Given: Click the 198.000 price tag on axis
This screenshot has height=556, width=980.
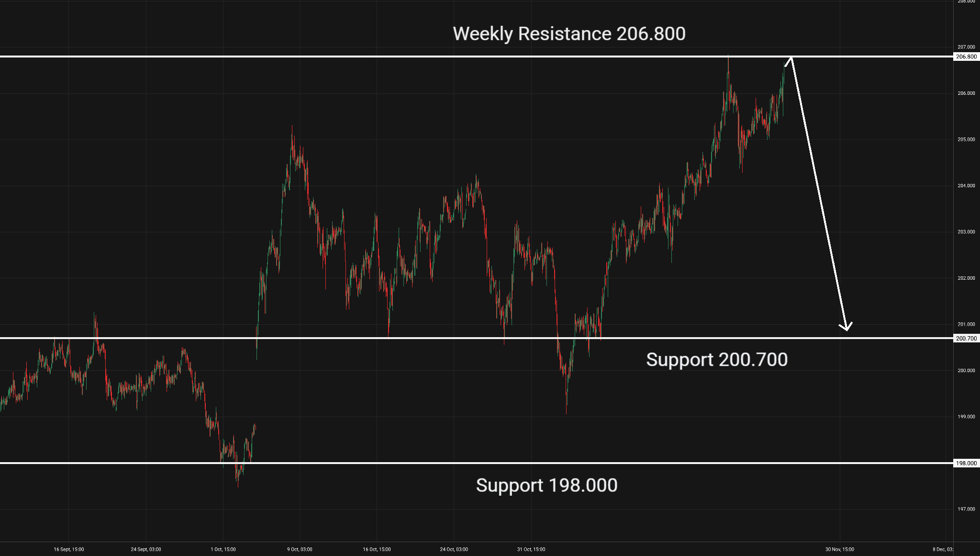Looking at the screenshot, I should (x=966, y=464).
